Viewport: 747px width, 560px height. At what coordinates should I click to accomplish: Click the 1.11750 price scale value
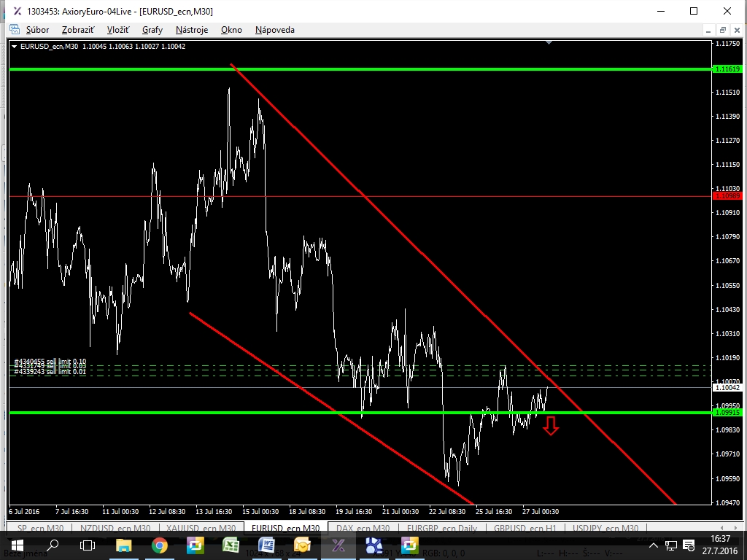pyautogui.click(x=727, y=44)
